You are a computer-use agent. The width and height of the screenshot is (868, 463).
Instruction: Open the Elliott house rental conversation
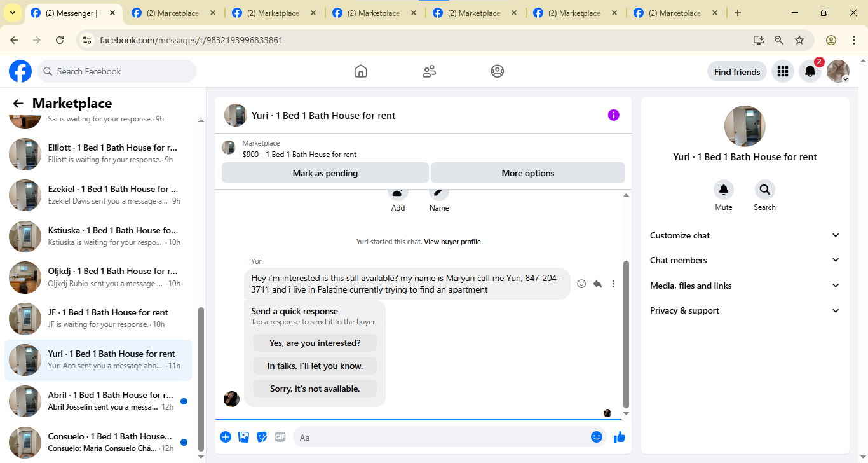click(x=98, y=154)
